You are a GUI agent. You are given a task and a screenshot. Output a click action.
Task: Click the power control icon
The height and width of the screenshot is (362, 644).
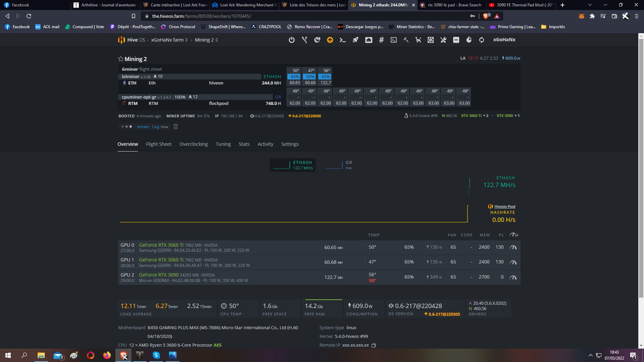291,40
